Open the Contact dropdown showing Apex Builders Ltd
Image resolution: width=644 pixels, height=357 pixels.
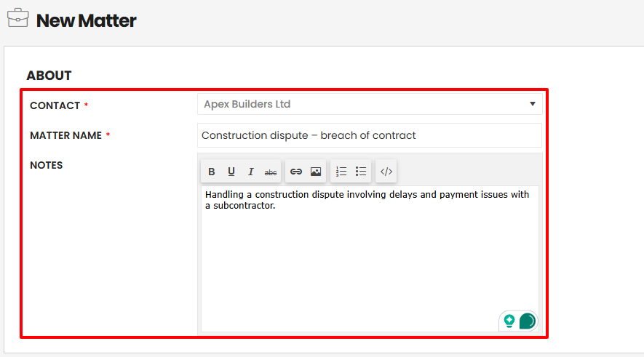(x=370, y=104)
